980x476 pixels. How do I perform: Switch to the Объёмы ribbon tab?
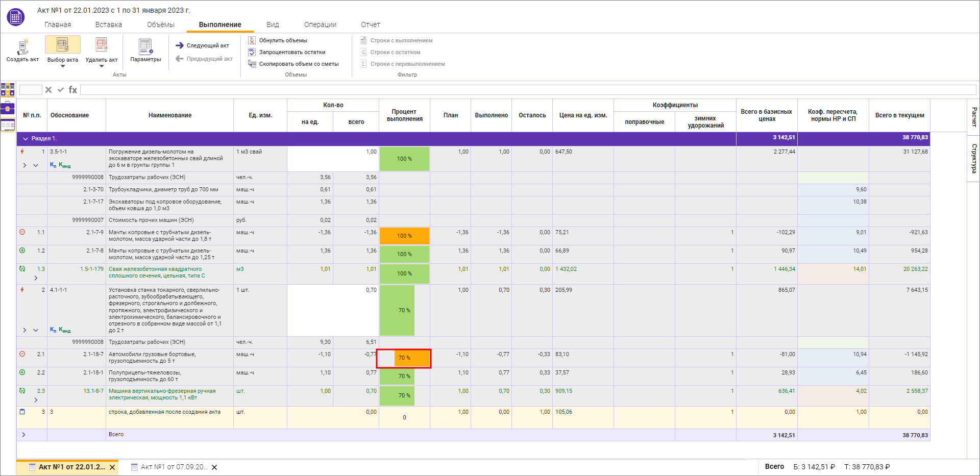coord(160,24)
